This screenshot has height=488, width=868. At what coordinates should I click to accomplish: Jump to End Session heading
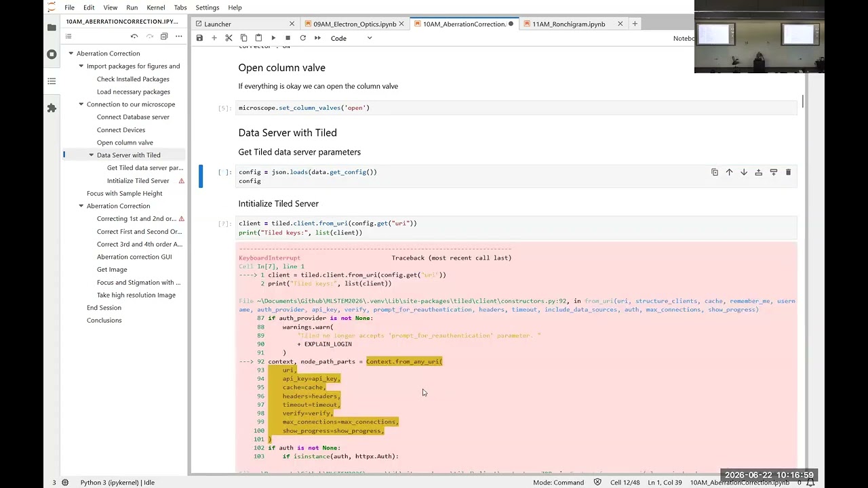tap(104, 308)
